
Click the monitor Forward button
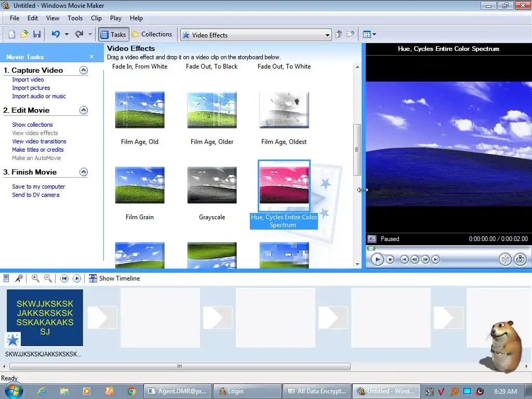click(436, 260)
